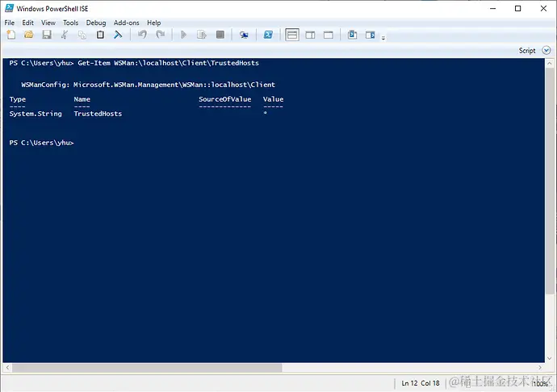This screenshot has height=392, width=557.
Task: Open the Add-ons menu
Action: pos(127,23)
